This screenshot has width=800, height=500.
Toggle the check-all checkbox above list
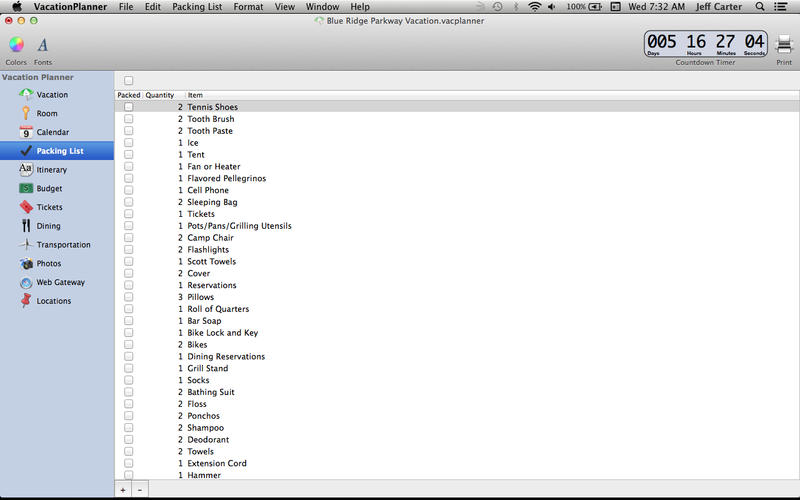click(129, 80)
